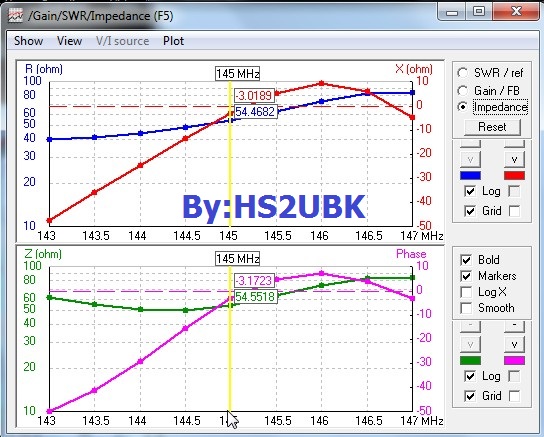Screen dimensions: 544x437
Task: Click the 146 MHz marker on red X curve
Action: pyautogui.click(x=321, y=83)
